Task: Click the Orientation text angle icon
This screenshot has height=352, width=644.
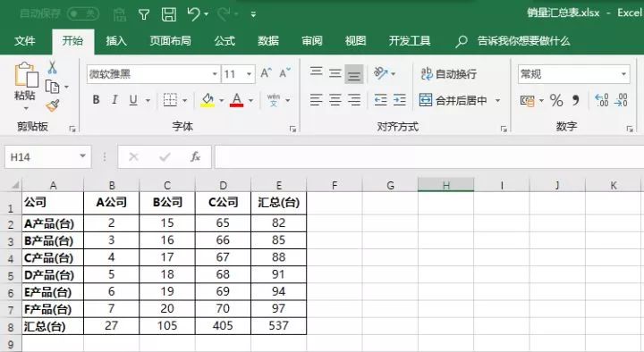Action: (381, 73)
